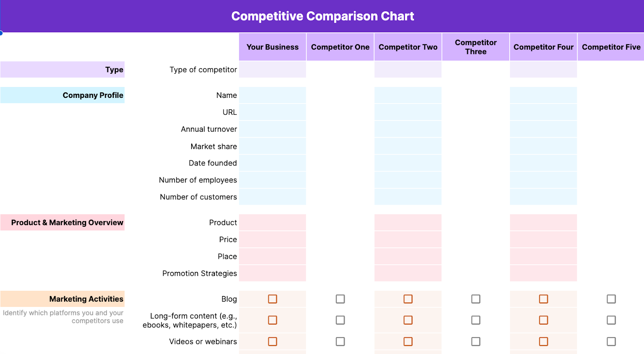Select the Competitor Three column header
Screen dimensions: 644x354
coord(476,47)
